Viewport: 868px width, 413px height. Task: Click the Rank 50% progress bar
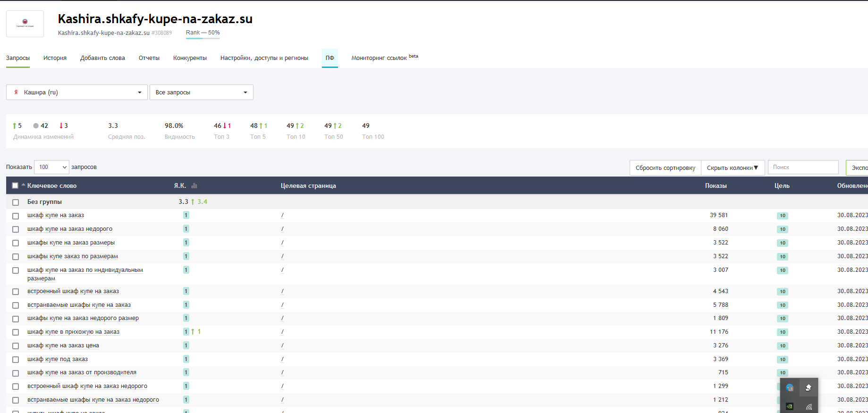[202, 38]
